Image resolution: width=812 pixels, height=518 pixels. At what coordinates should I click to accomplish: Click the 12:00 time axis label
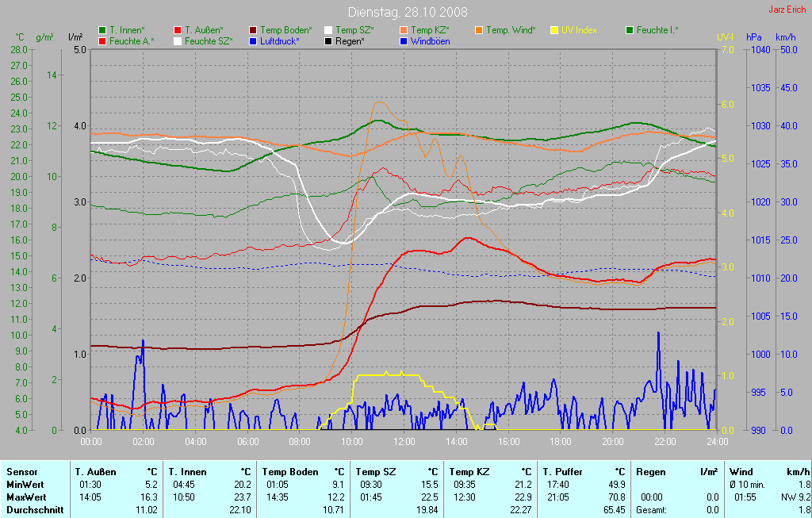(404, 441)
